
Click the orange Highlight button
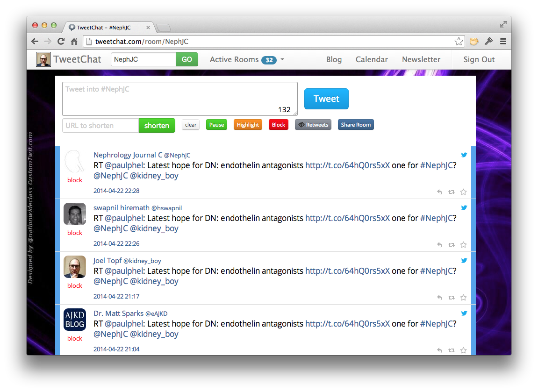(x=248, y=125)
